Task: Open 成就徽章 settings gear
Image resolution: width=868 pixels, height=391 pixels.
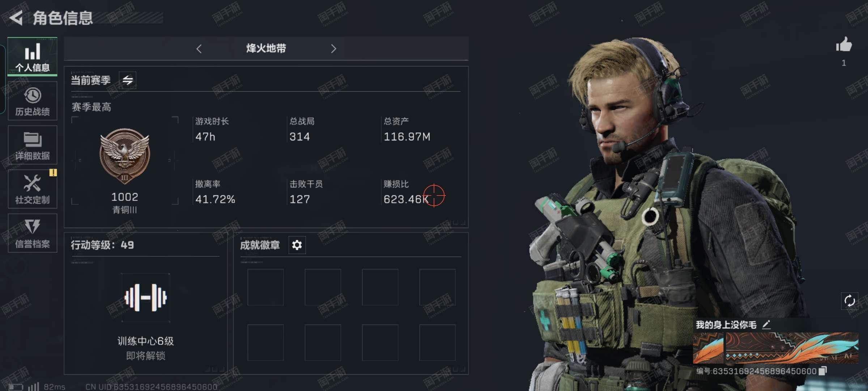Action: tap(297, 245)
